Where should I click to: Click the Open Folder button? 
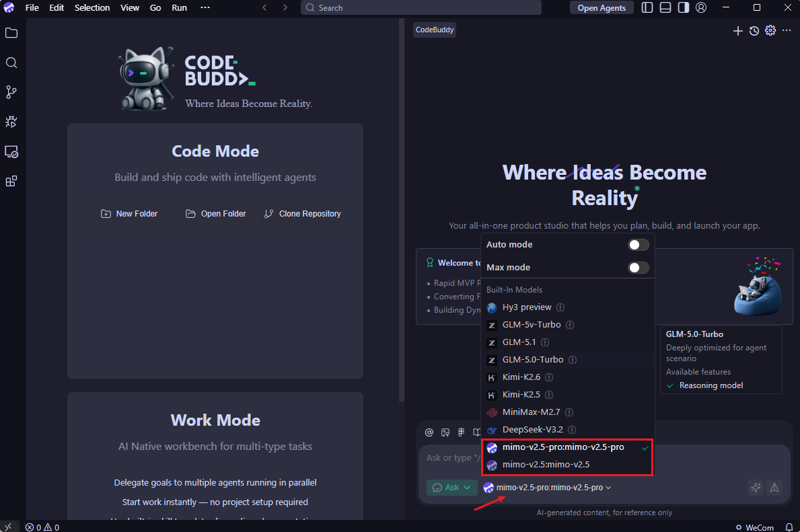pyautogui.click(x=216, y=214)
